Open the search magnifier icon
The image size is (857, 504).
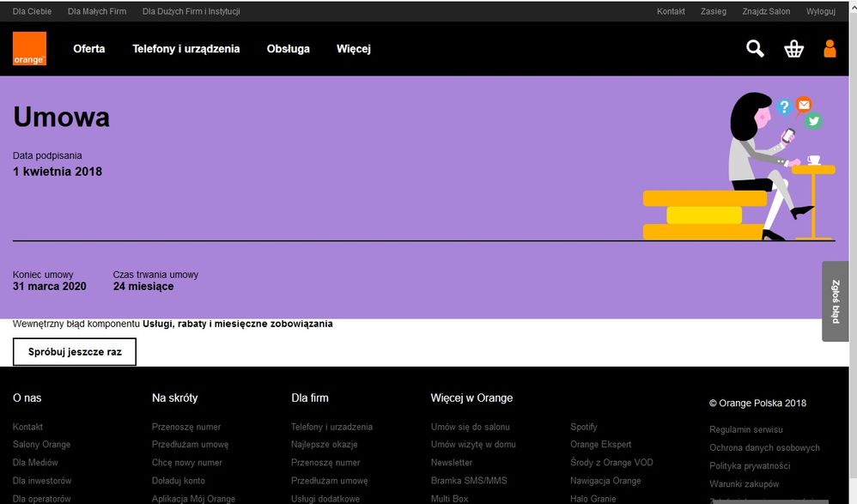pos(755,49)
